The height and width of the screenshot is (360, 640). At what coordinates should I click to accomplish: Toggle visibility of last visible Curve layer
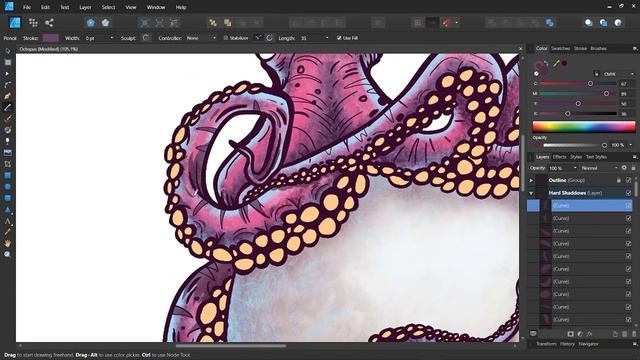pyautogui.click(x=628, y=319)
